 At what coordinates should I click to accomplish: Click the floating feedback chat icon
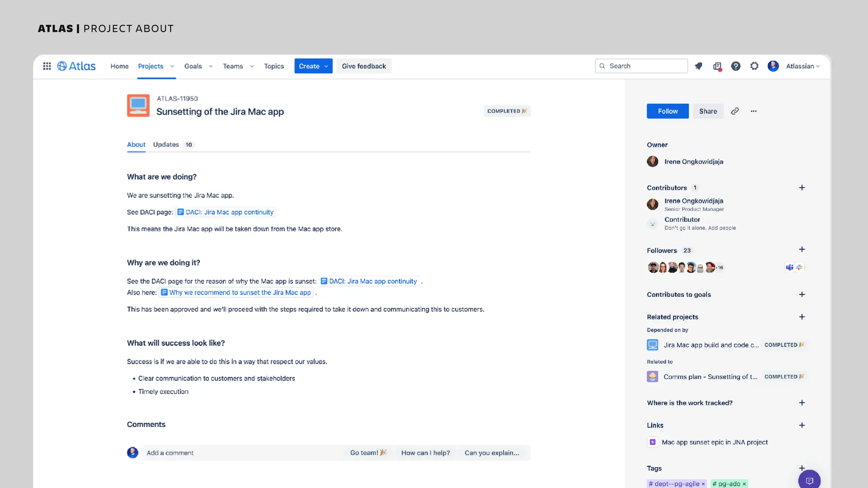click(809, 480)
